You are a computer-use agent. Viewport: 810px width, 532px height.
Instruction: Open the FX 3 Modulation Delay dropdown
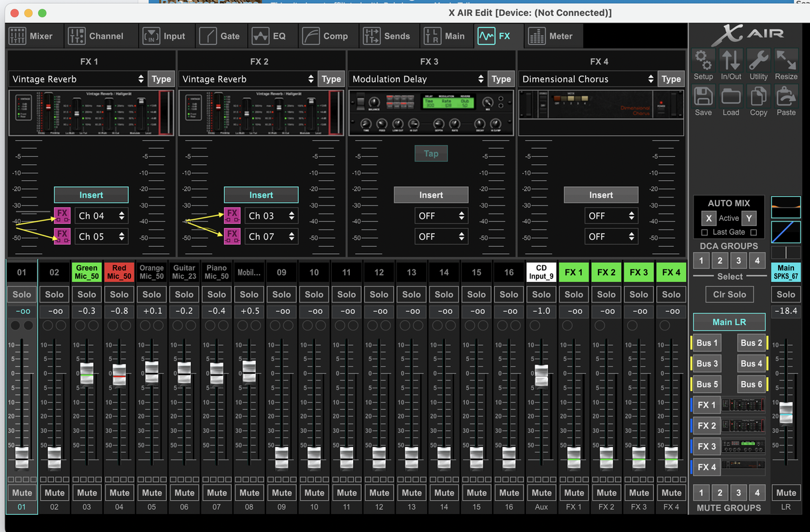(x=418, y=79)
